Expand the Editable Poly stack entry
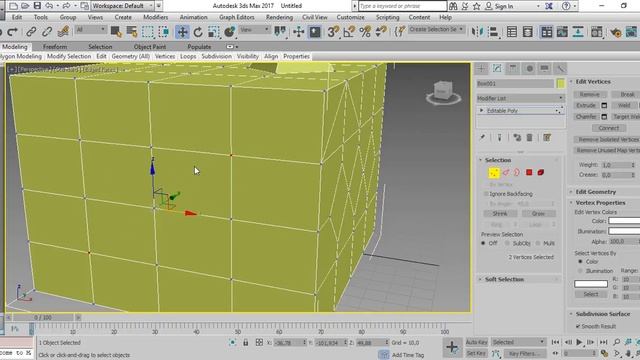Screen dimensions: 640x360 (482, 111)
